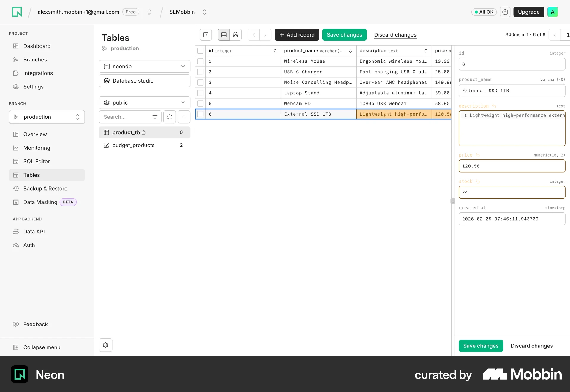570x392 pixels.
Task: Check the Noise Cancelling Headphones row checkbox
Action: click(200, 83)
